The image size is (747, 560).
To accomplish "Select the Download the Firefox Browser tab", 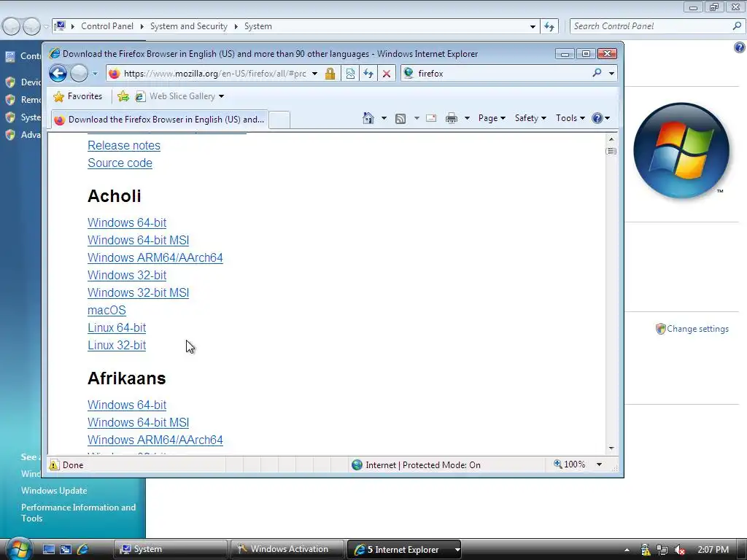I will (160, 120).
